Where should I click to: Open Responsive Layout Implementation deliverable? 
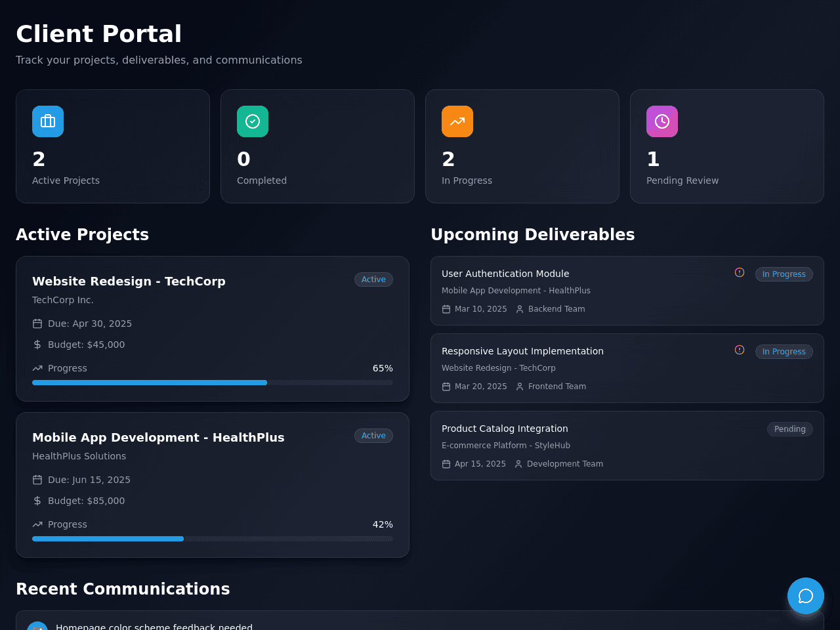pyautogui.click(x=522, y=351)
